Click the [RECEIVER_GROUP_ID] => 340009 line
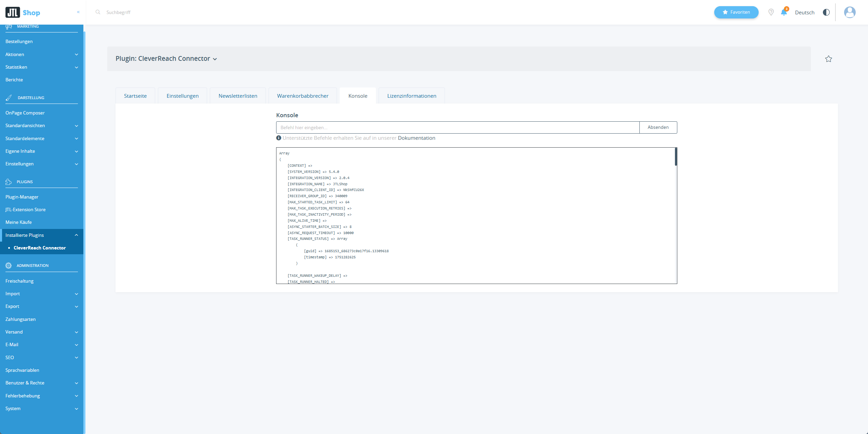Image resolution: width=868 pixels, height=434 pixels. click(x=317, y=196)
